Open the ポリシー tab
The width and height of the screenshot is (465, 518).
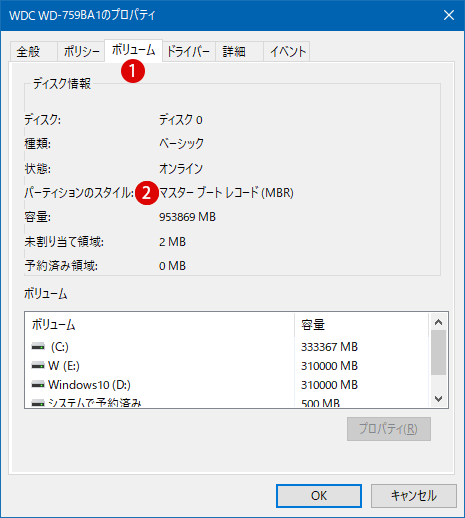tap(81, 51)
